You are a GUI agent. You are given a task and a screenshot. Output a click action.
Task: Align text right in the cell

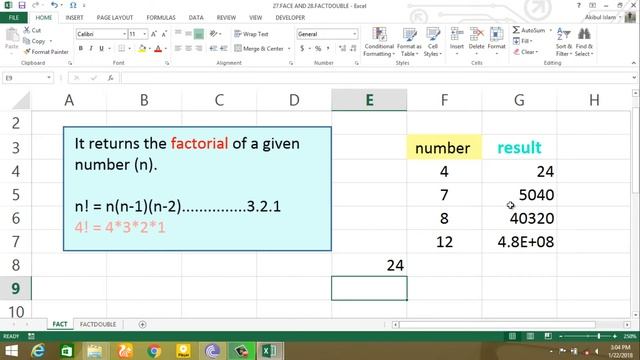199,49
